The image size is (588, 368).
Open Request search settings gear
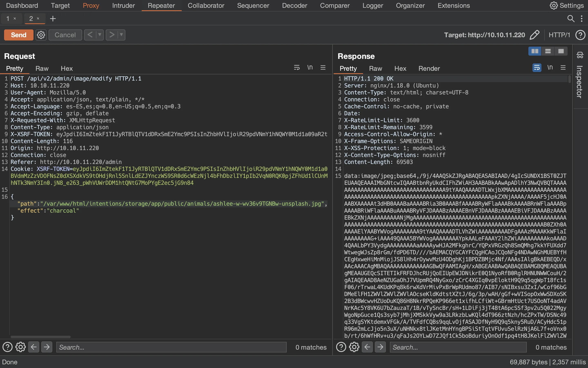pyautogui.click(x=21, y=347)
